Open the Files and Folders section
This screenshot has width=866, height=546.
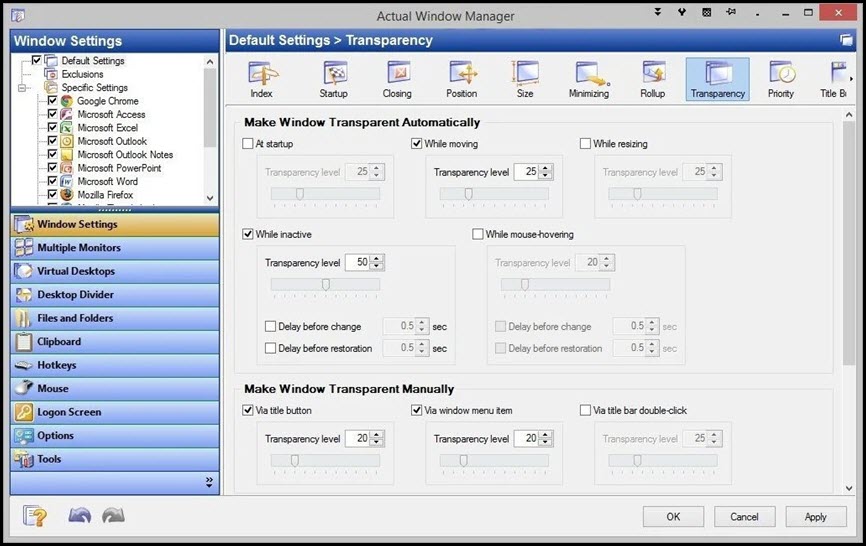[x=114, y=318]
